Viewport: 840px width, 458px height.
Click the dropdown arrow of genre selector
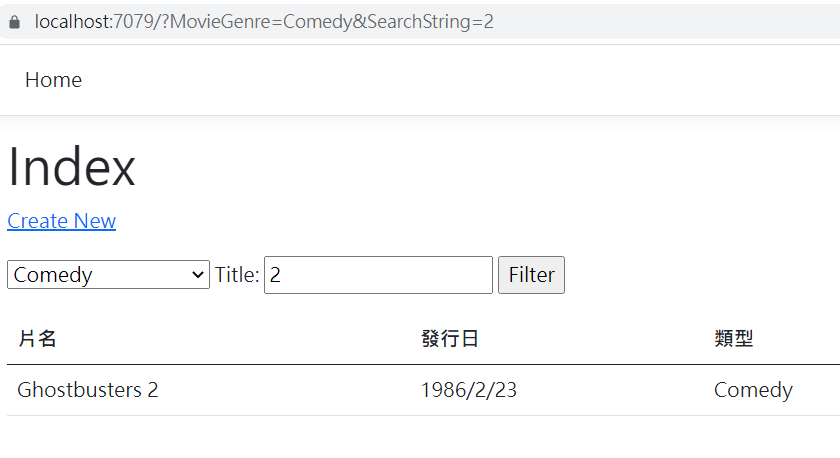click(x=198, y=275)
